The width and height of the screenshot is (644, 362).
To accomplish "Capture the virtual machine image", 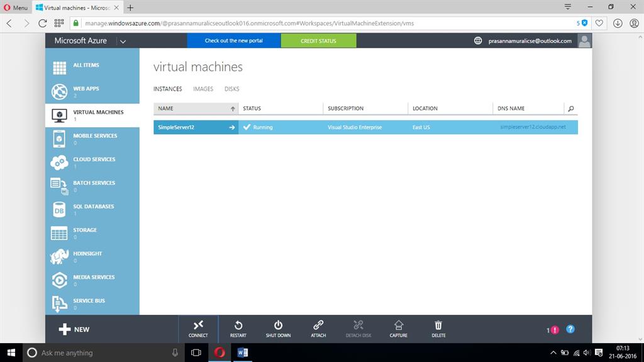I will pos(398,329).
